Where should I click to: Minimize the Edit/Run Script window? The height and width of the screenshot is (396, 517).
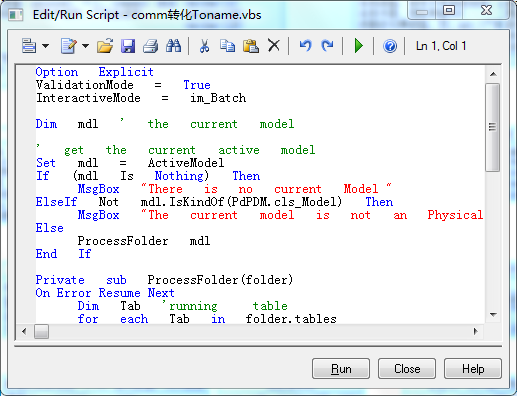[422, 10]
